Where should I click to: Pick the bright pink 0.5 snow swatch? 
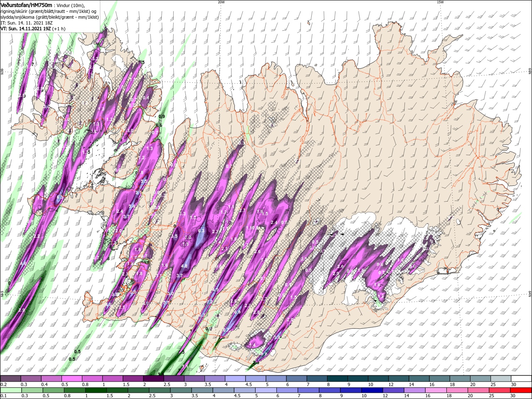71,379
